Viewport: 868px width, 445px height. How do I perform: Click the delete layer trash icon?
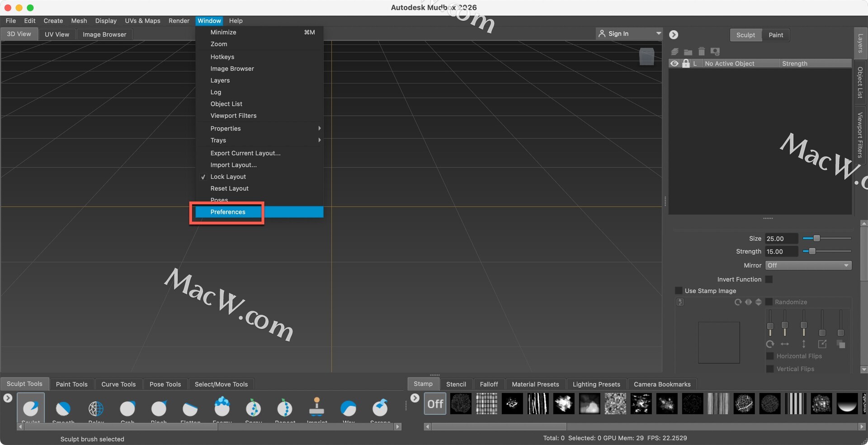701,52
